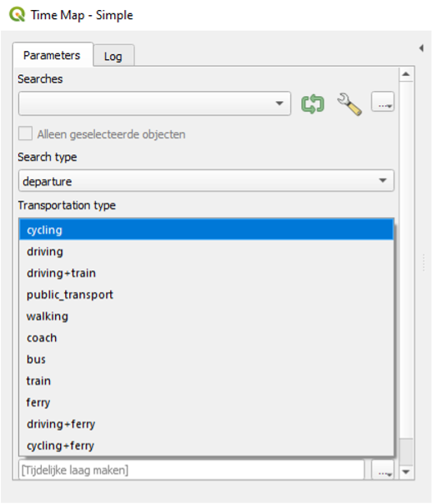Click the Tijdelijke laag maken output field
Viewport: 432px width, 504px height.
tap(191, 470)
